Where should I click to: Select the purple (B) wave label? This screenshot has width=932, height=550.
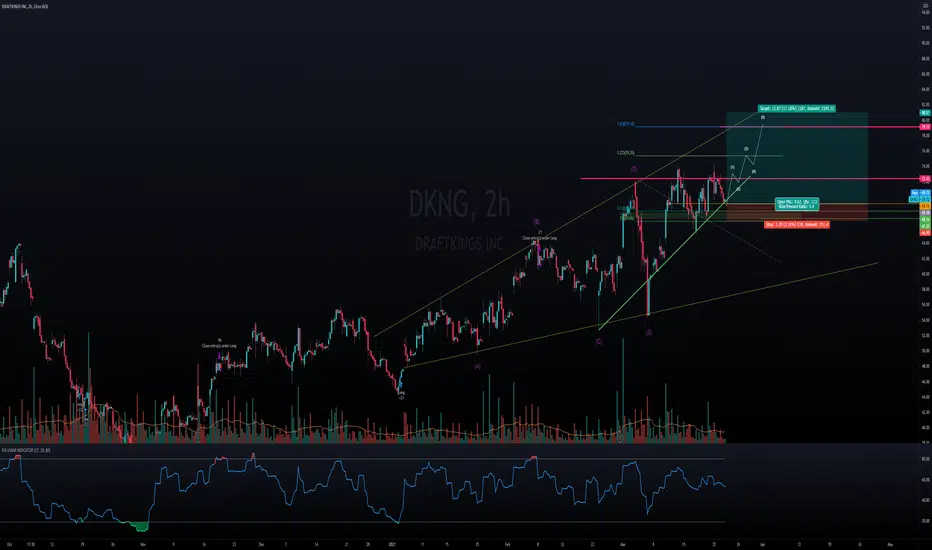(536, 221)
